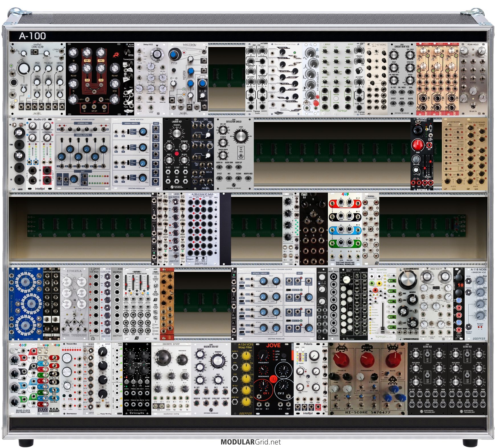
Task: Select the Batumi module
Action: pyautogui.click(x=137, y=304)
